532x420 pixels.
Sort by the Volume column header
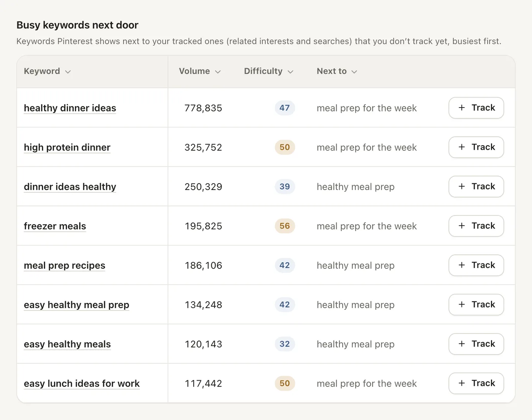pyautogui.click(x=200, y=71)
